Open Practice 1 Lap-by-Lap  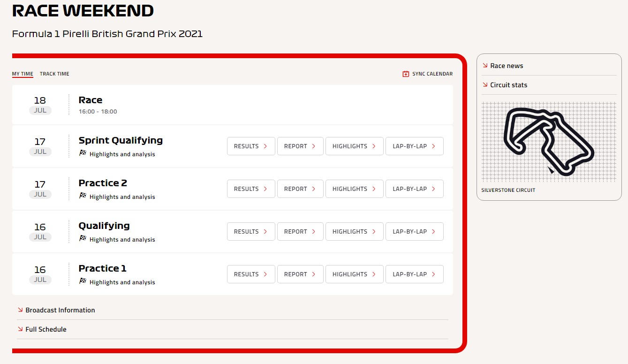pos(414,274)
